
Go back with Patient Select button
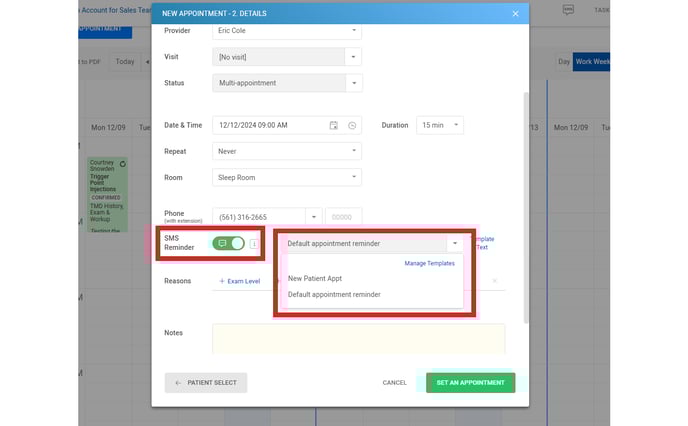click(x=206, y=383)
